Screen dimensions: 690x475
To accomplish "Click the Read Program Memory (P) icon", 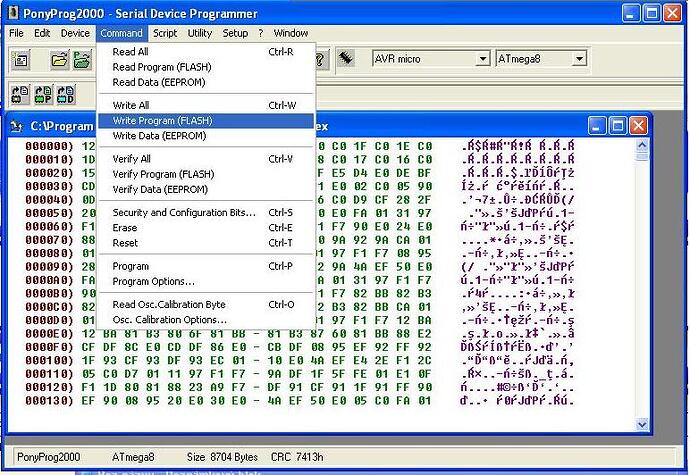I will point(43,94).
